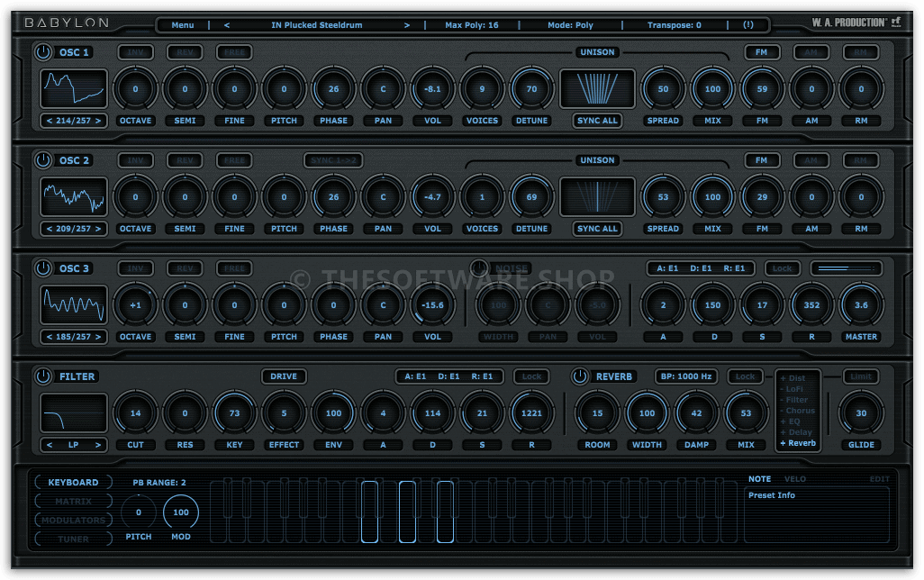Click the filter curve display
Viewport: 924px width, 580px height.
pyautogui.click(x=74, y=412)
